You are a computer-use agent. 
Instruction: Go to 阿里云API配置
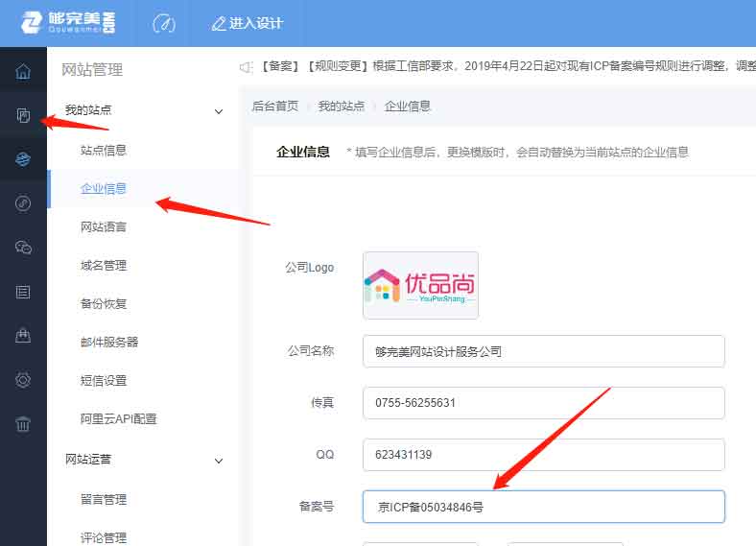click(119, 419)
